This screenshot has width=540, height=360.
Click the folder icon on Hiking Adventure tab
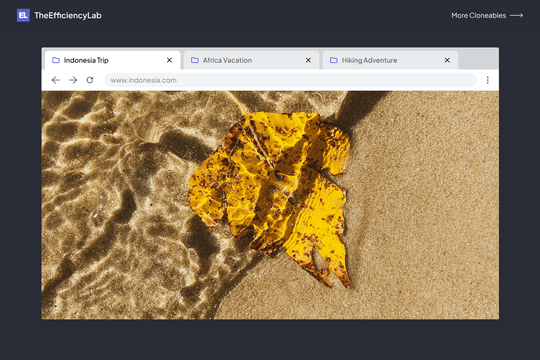(x=333, y=60)
